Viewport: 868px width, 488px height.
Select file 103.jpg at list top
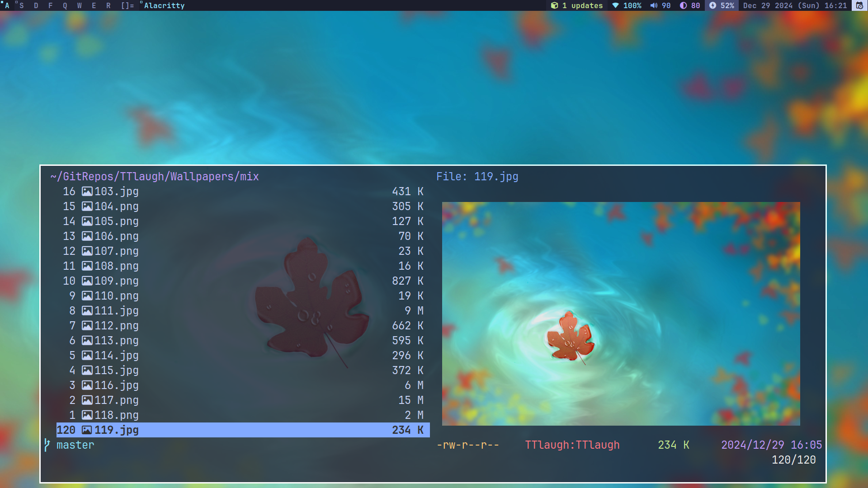click(x=116, y=192)
